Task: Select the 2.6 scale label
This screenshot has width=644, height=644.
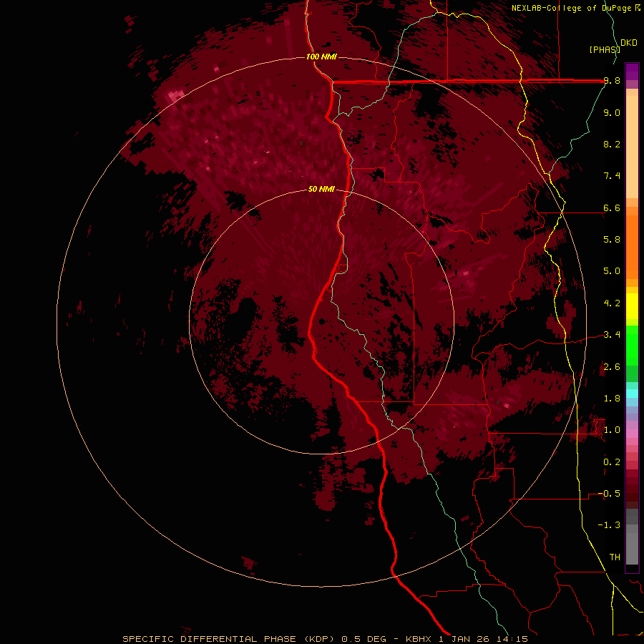Action: point(612,367)
